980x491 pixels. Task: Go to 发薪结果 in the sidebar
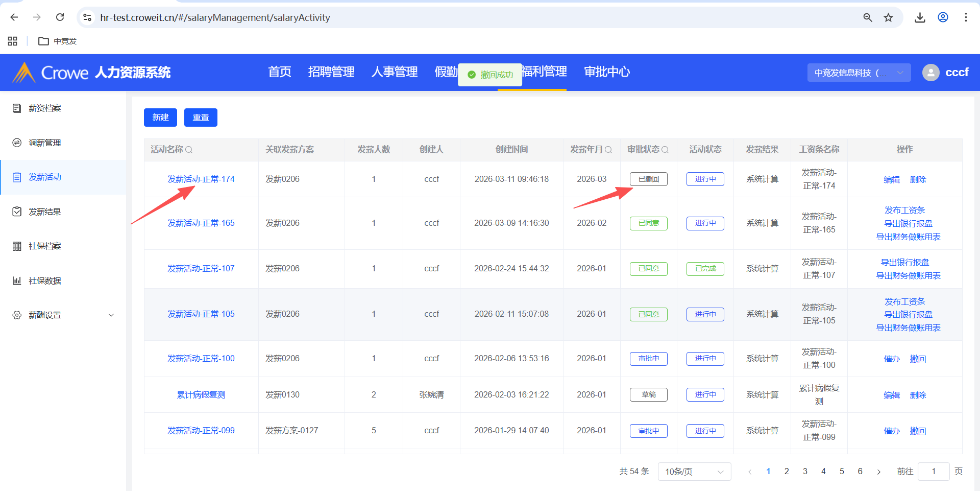44,212
